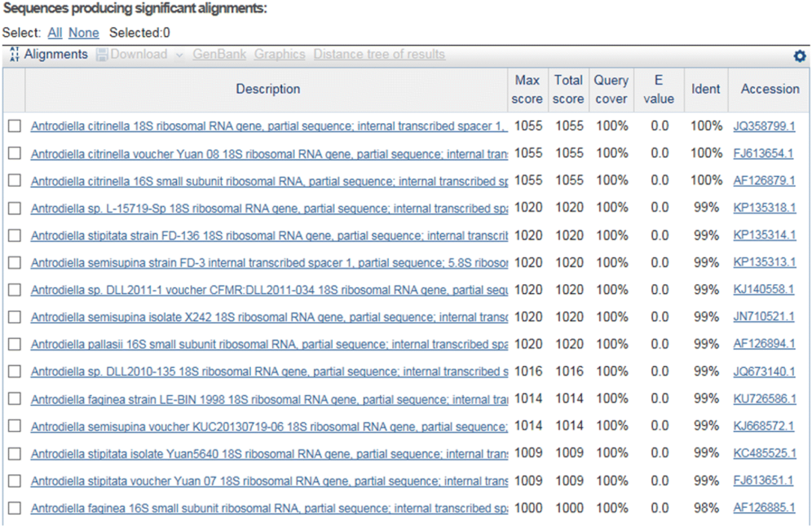Sort by the E value column
Image resolution: width=812 pixels, height=527 pixels.
click(x=659, y=89)
